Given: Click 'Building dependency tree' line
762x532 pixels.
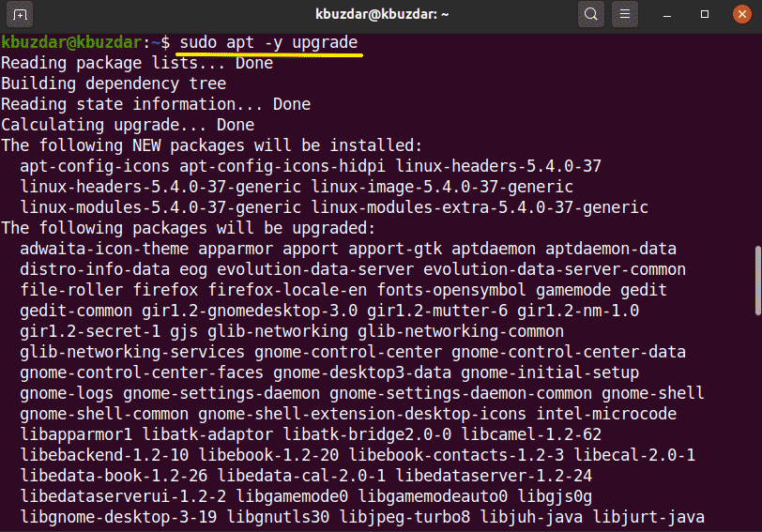Looking at the screenshot, I should pyautogui.click(x=114, y=84).
